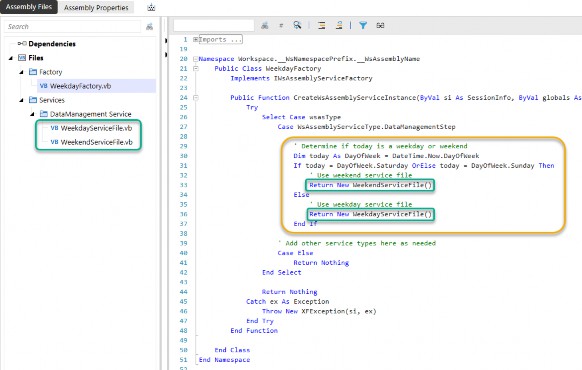Viewport: 582px width, 370px height.
Task: Click line number 28 in gutter
Action: pos(183,137)
